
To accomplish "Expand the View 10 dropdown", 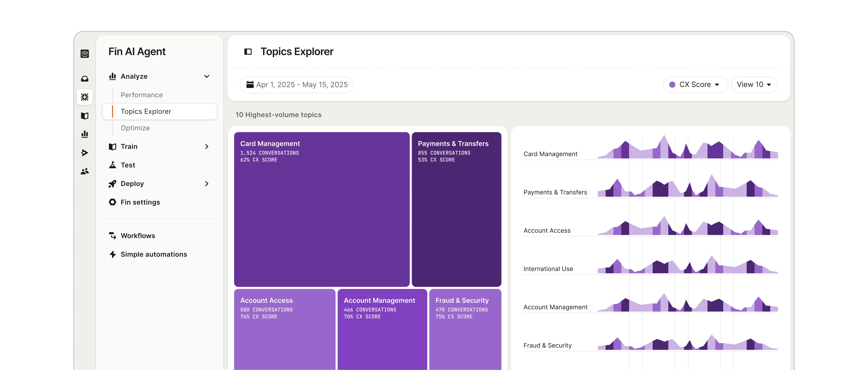I will 754,84.
